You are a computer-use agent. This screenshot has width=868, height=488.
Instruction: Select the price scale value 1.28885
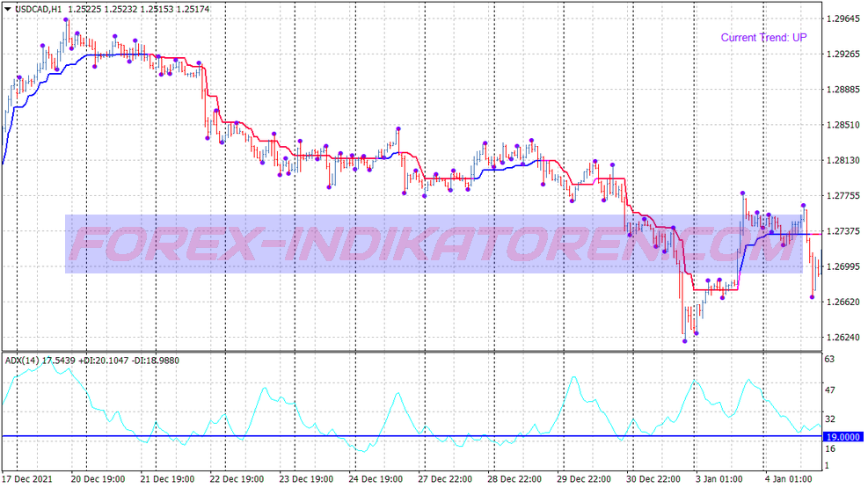coord(843,90)
